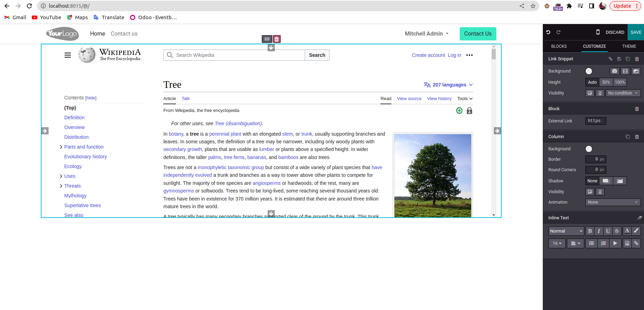Undo the last editor change
The width and height of the screenshot is (644, 310).
[548, 32]
